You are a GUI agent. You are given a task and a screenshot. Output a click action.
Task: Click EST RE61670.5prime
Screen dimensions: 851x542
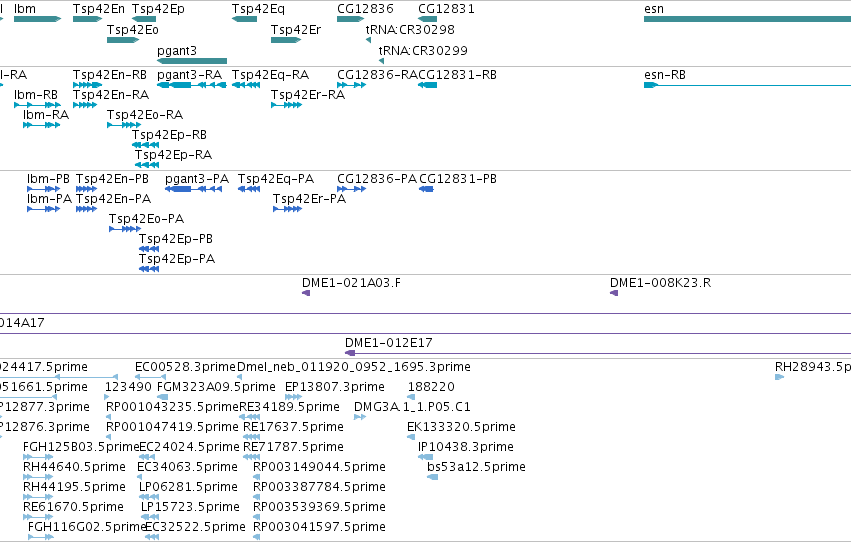tap(38, 517)
